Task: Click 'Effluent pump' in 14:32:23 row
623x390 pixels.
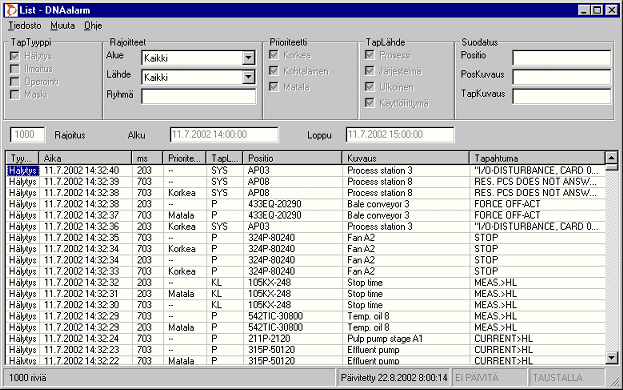Action: pyautogui.click(x=373, y=350)
